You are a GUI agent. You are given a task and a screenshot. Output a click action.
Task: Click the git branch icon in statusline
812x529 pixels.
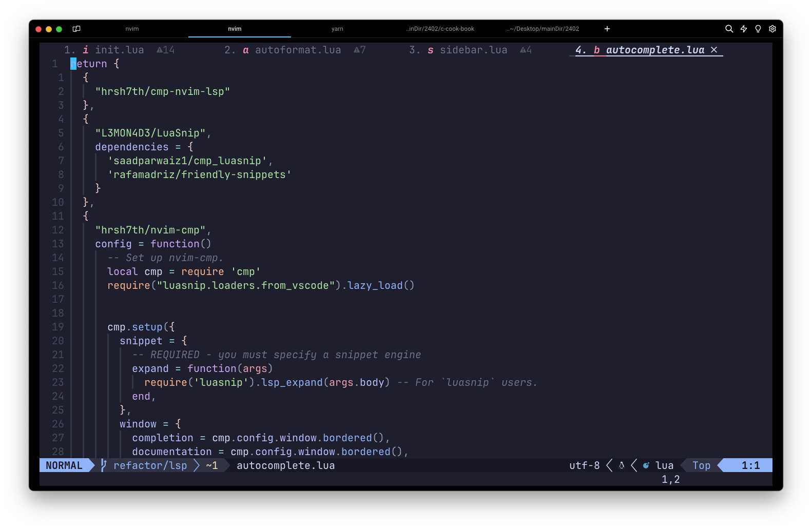pos(104,465)
